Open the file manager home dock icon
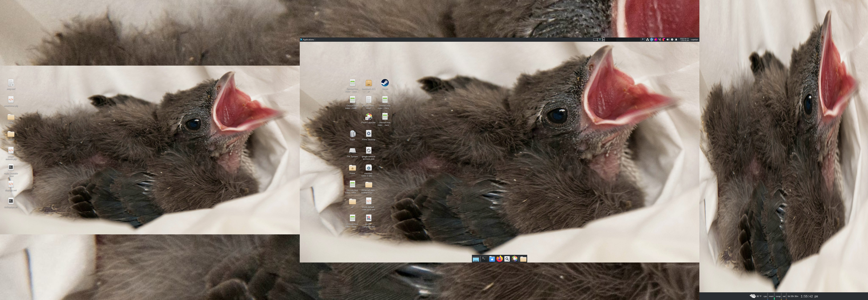 click(x=492, y=259)
